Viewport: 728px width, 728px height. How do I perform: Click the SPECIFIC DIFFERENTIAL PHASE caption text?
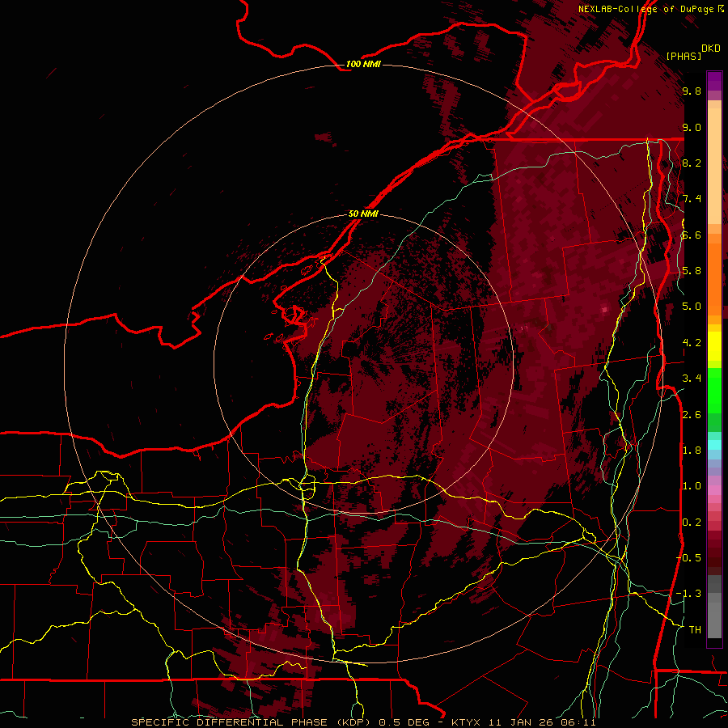[230, 722]
